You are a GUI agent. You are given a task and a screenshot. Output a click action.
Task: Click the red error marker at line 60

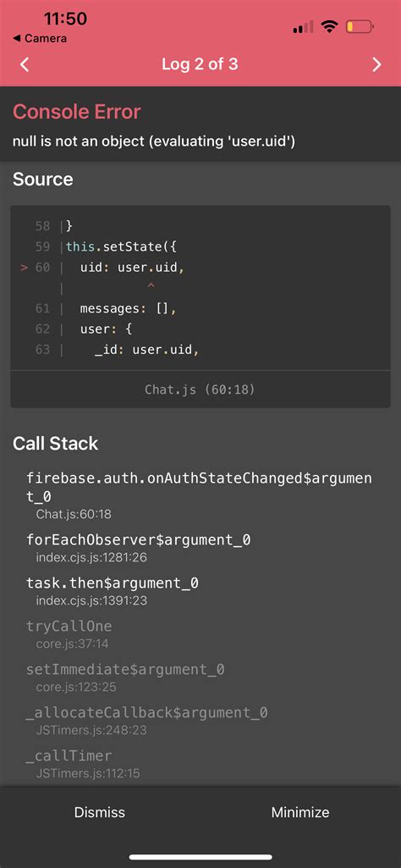click(x=24, y=268)
